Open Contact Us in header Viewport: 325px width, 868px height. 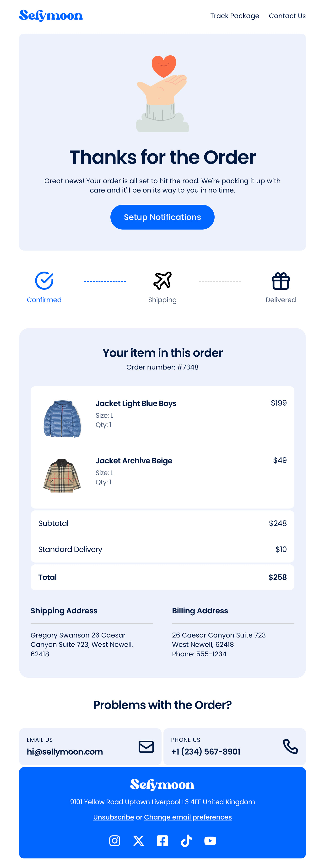pyautogui.click(x=287, y=16)
